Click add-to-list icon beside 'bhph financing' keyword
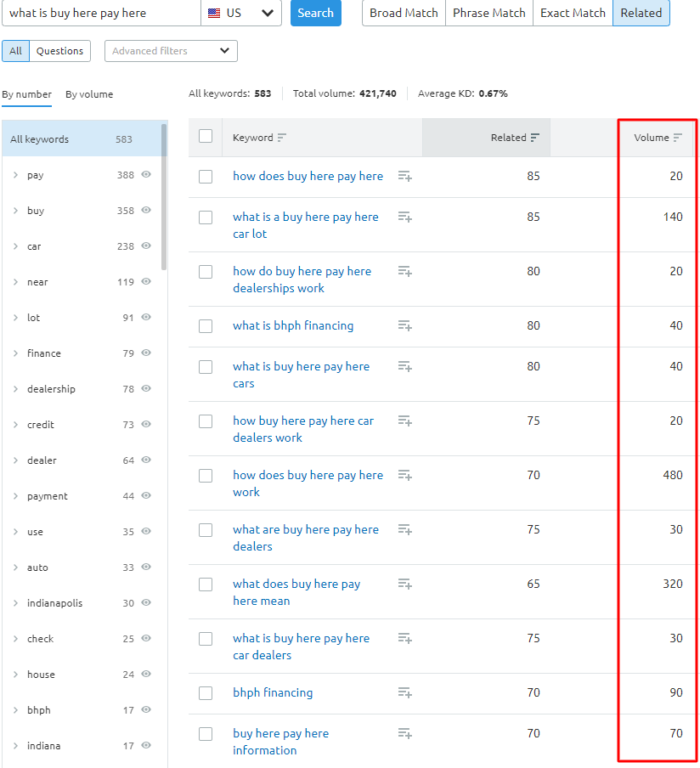The width and height of the screenshot is (700, 768). [x=405, y=692]
